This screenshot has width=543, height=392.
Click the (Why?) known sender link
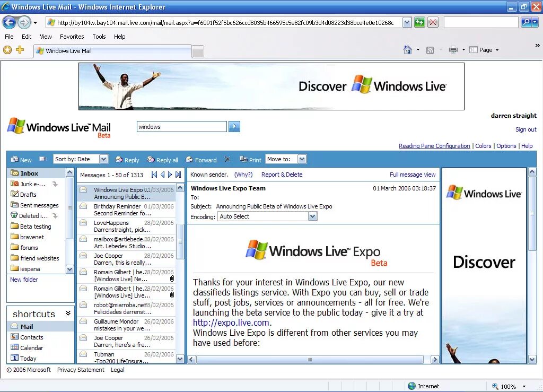(243, 175)
